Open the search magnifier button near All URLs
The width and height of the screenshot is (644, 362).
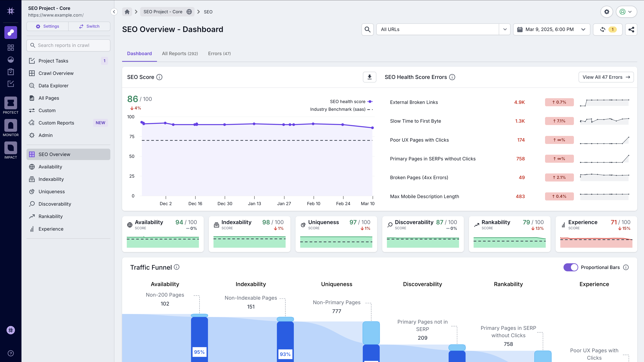point(367,29)
